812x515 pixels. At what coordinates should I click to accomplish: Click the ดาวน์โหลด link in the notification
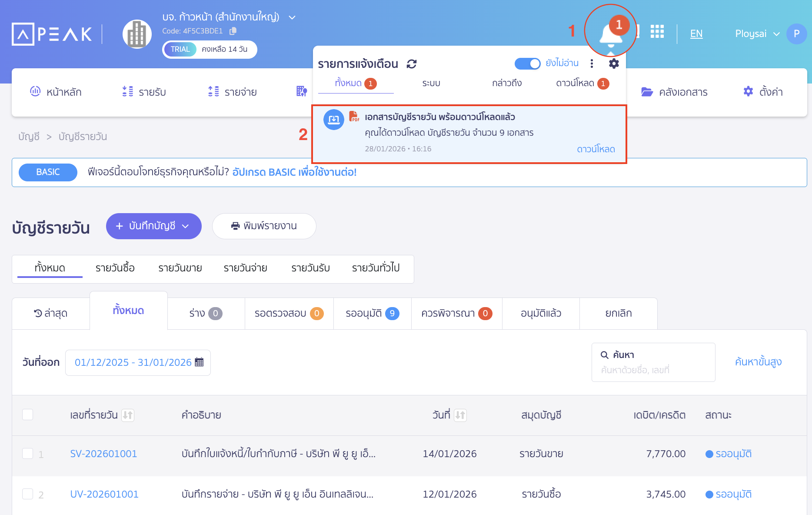click(596, 149)
